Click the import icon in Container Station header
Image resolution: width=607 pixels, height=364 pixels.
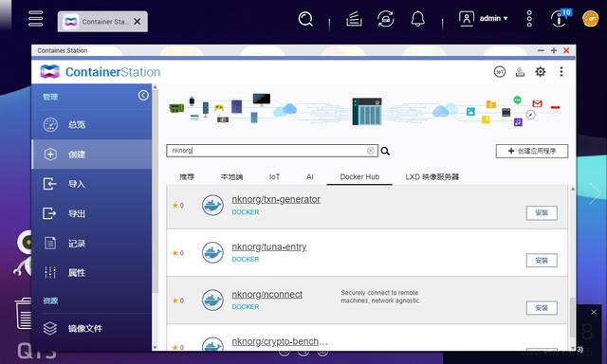(520, 71)
